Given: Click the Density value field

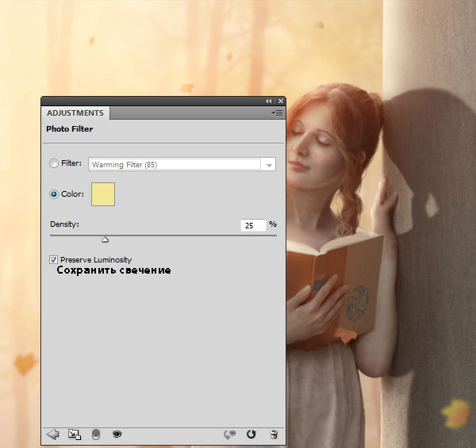Looking at the screenshot, I should click(253, 225).
